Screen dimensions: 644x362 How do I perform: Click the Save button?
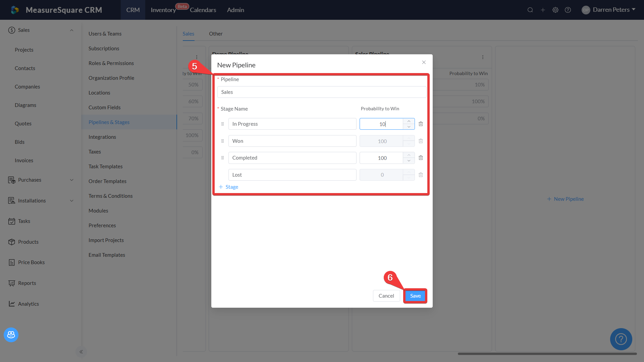[x=415, y=296]
